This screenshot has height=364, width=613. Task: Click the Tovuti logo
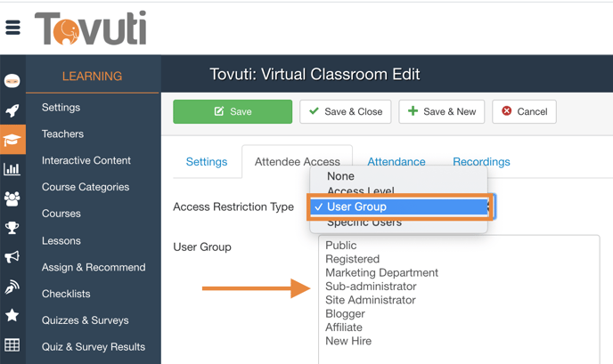click(x=90, y=28)
